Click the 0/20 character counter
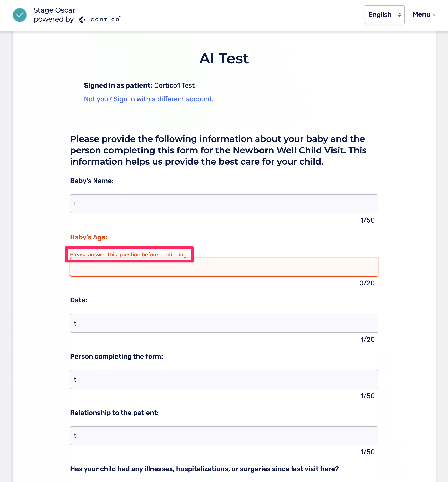 click(367, 283)
